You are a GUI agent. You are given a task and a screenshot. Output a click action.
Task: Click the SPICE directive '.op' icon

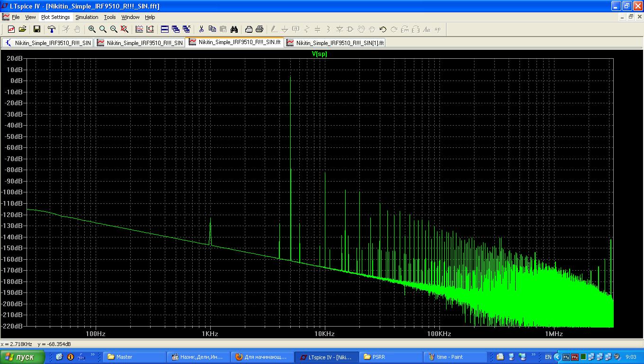(438, 29)
